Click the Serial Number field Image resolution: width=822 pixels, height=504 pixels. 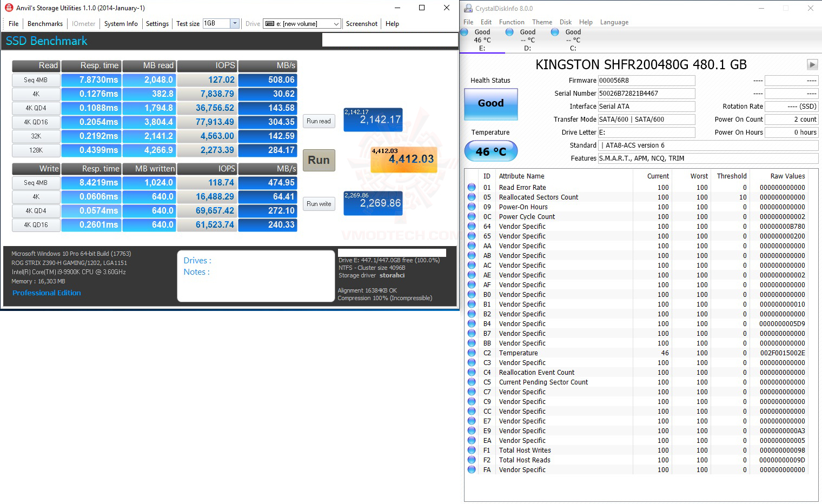pyautogui.click(x=646, y=94)
